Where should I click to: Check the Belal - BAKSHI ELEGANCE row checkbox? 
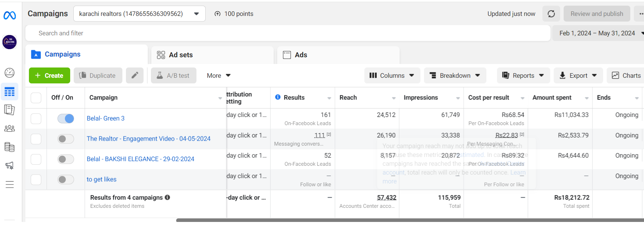(x=36, y=159)
